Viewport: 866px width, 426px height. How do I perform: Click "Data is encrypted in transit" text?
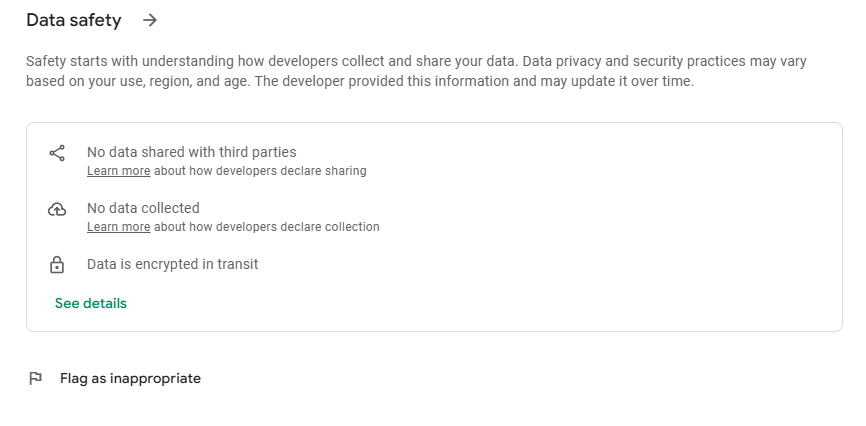(172, 264)
